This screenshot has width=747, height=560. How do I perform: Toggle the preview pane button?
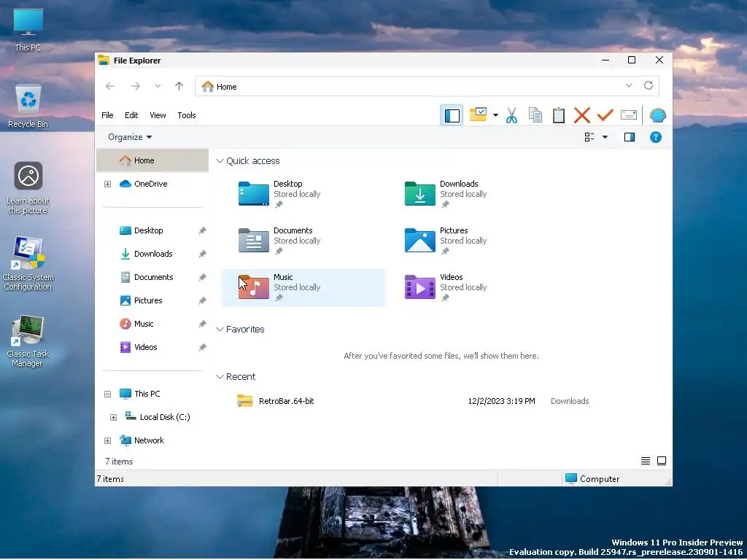tap(630, 137)
